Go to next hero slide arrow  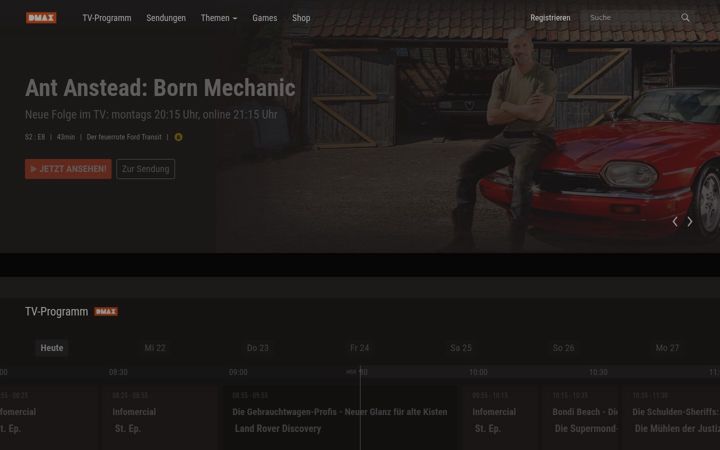point(690,222)
